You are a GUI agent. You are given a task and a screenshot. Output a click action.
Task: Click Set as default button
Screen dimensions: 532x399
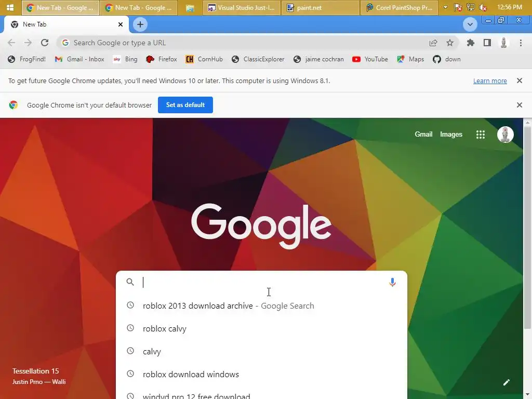[185, 105]
